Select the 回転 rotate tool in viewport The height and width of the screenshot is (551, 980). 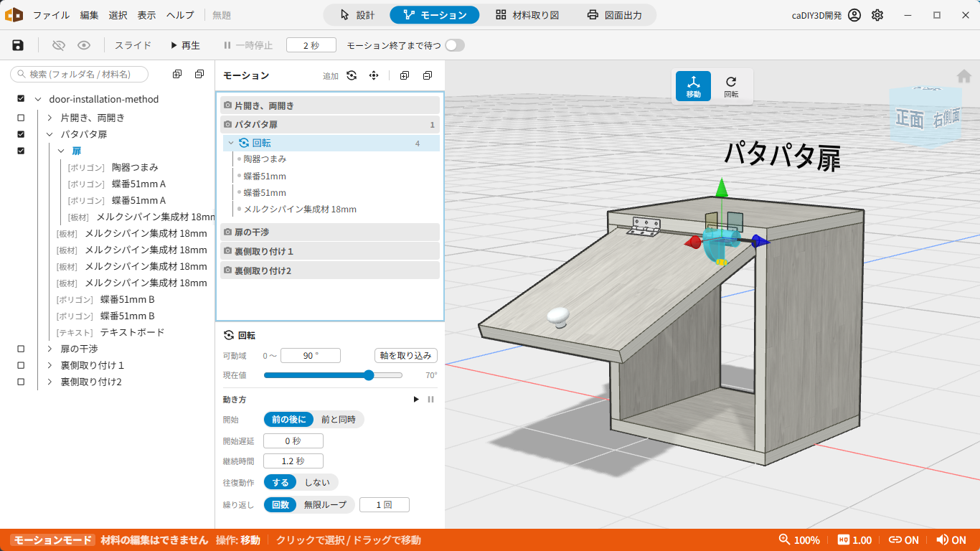point(731,86)
